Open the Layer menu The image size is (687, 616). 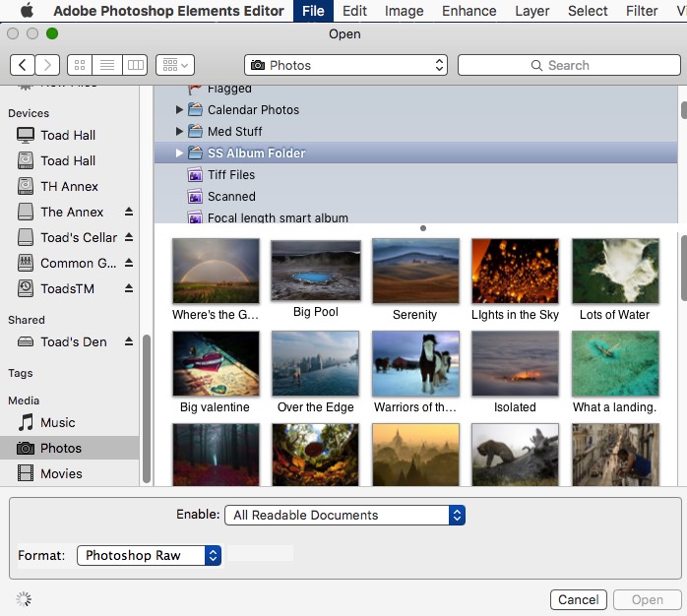pyautogui.click(x=532, y=11)
